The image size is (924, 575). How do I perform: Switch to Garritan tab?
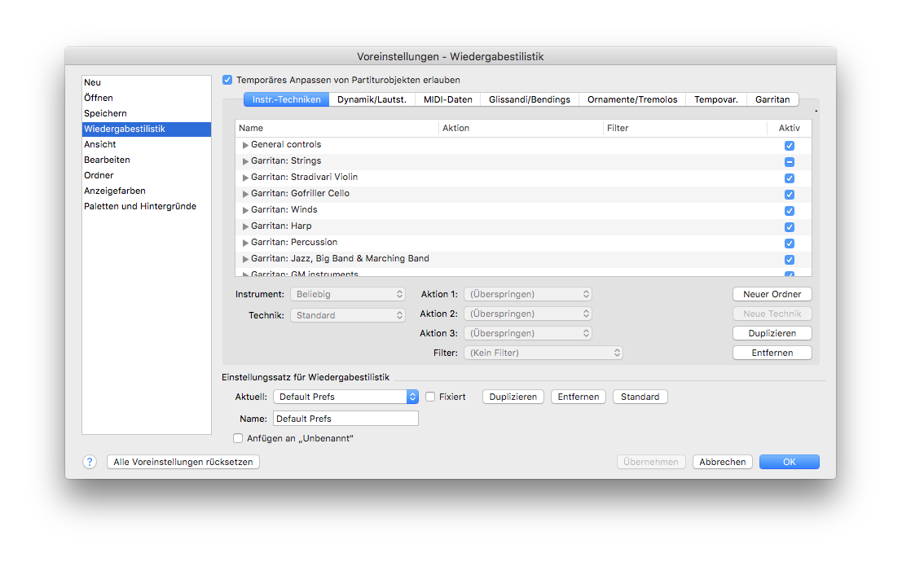772,99
